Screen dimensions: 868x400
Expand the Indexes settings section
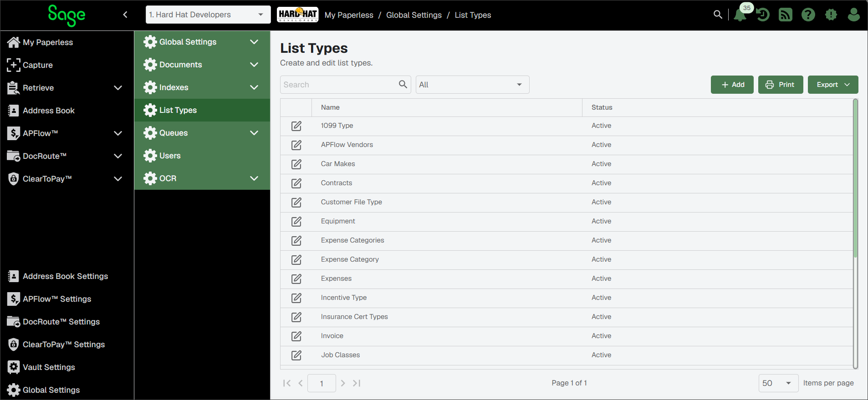pyautogui.click(x=254, y=87)
